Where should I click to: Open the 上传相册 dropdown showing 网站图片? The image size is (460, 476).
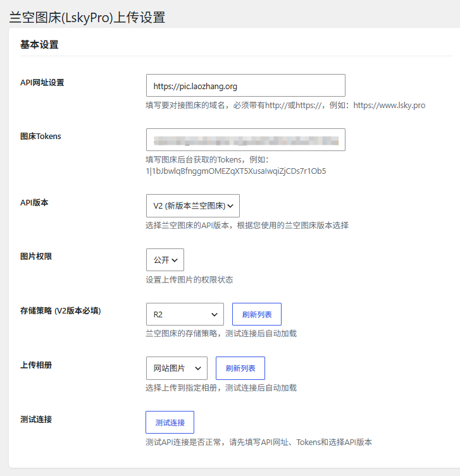177,369
